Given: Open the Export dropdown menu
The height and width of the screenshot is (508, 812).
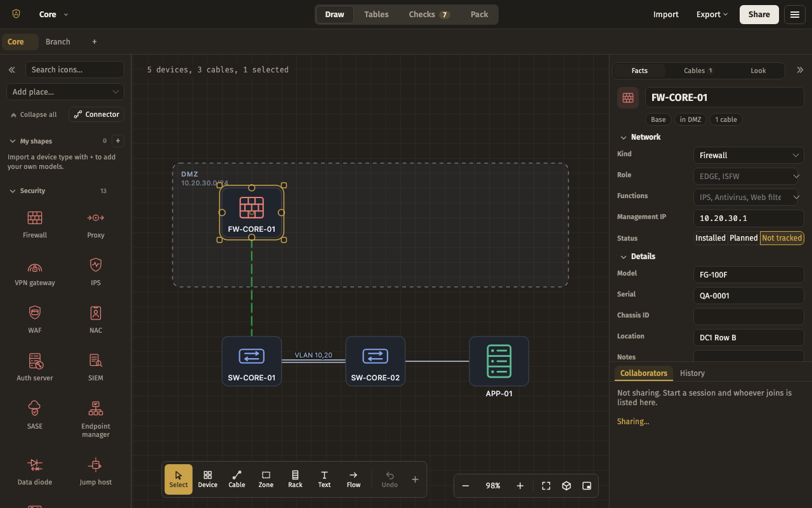Looking at the screenshot, I should coord(712,15).
